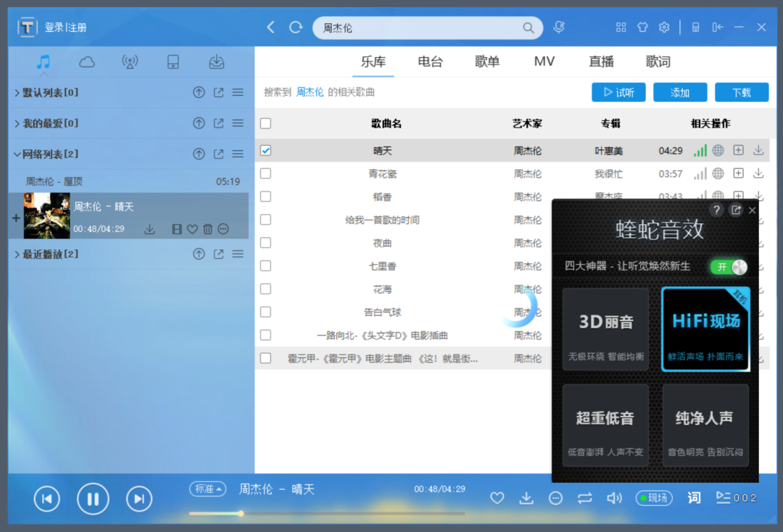Open the mobile device sidebar icon
The image size is (783, 532).
point(173,62)
